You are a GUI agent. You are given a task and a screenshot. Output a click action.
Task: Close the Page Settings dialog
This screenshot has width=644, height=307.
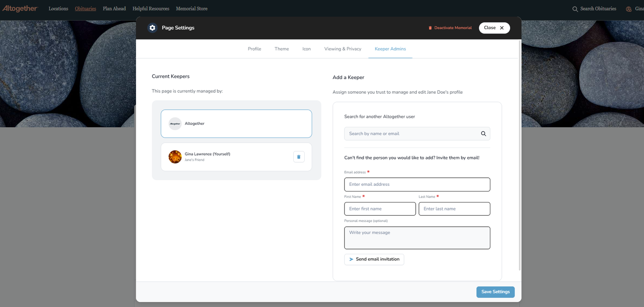494,28
